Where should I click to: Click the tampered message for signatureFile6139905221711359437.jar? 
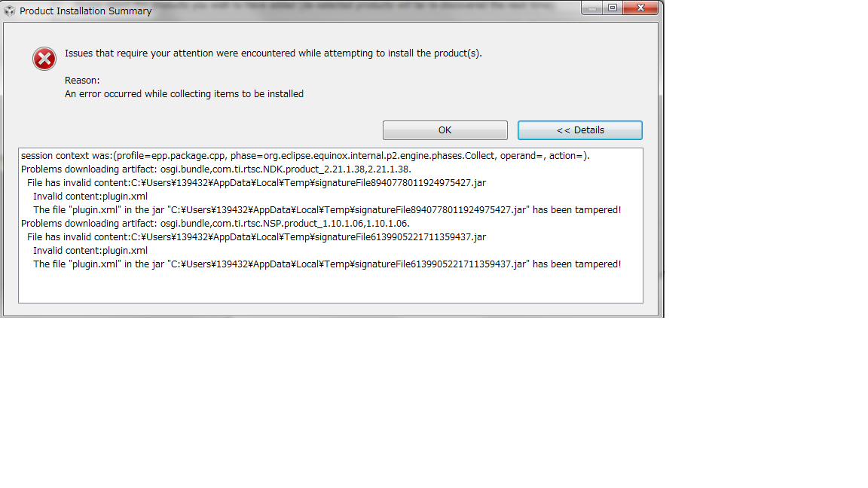click(x=327, y=264)
